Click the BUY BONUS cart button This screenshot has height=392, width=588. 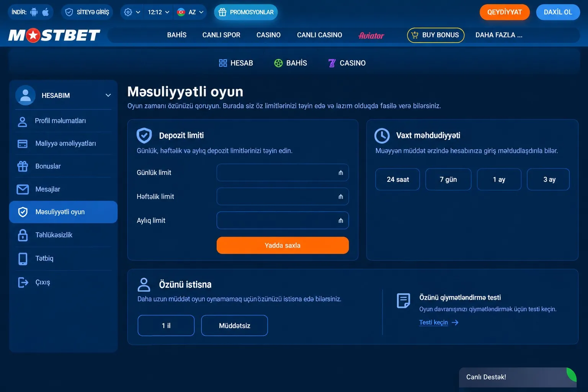click(436, 35)
